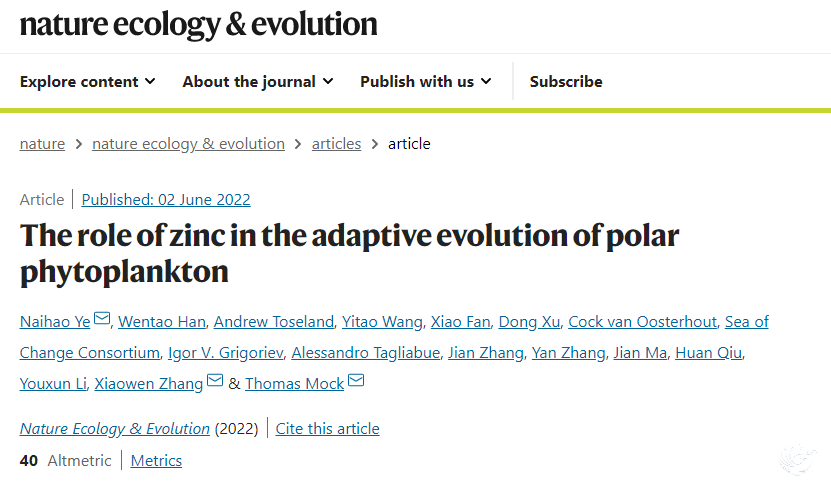This screenshot has width=831, height=492.
Task: Open the articles breadcrumb link
Action: coord(337,144)
